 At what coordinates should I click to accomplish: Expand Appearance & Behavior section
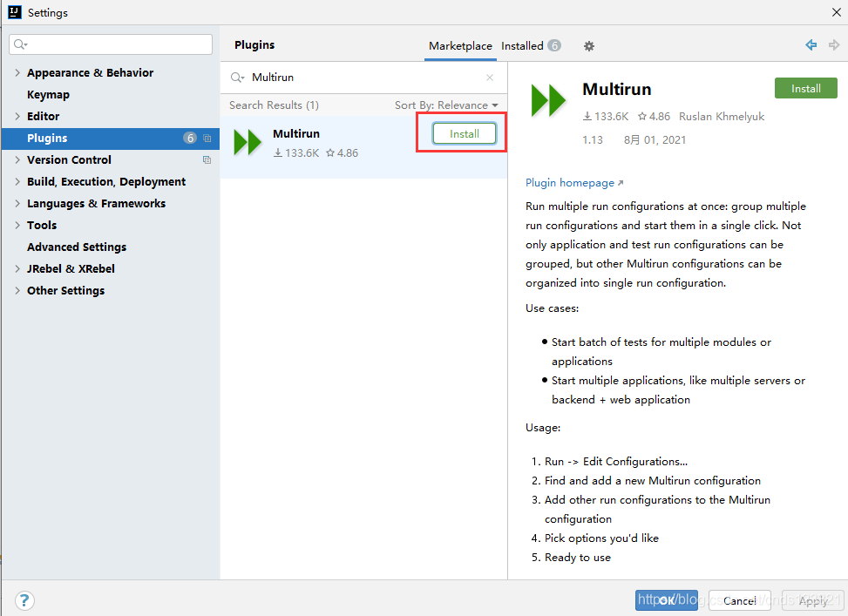[x=17, y=72]
